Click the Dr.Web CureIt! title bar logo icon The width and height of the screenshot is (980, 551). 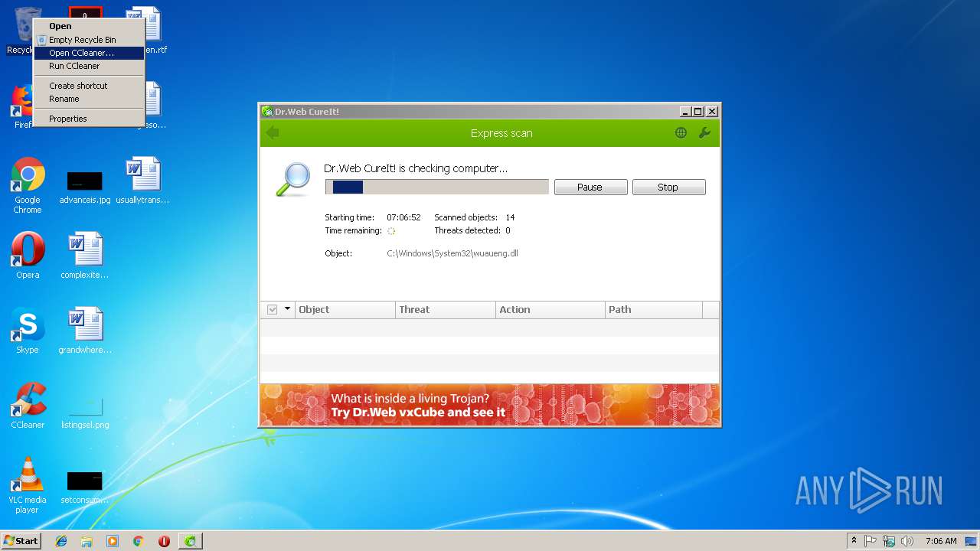pos(267,112)
